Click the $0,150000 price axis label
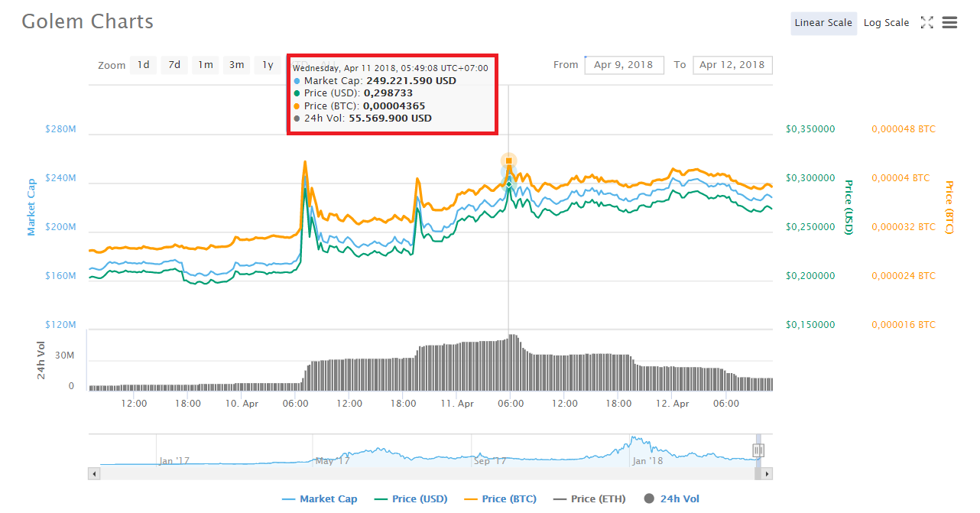This screenshot has width=980, height=513. (810, 325)
